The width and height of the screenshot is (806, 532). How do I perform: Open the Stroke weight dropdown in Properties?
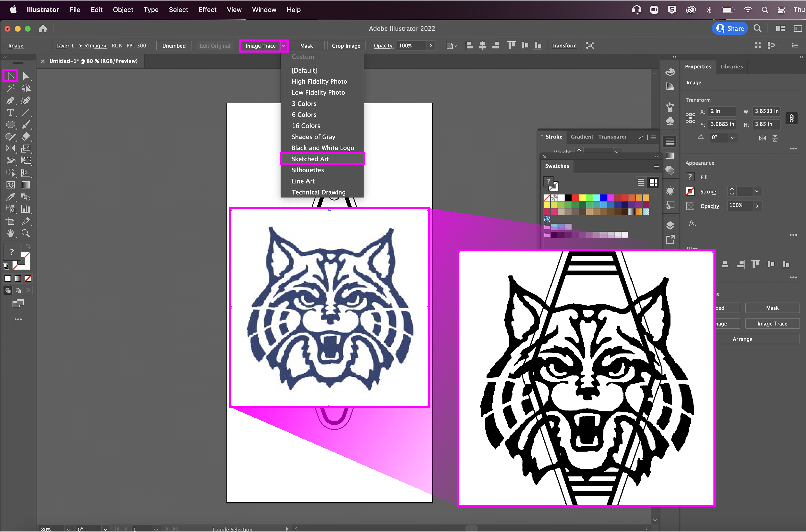(x=757, y=192)
